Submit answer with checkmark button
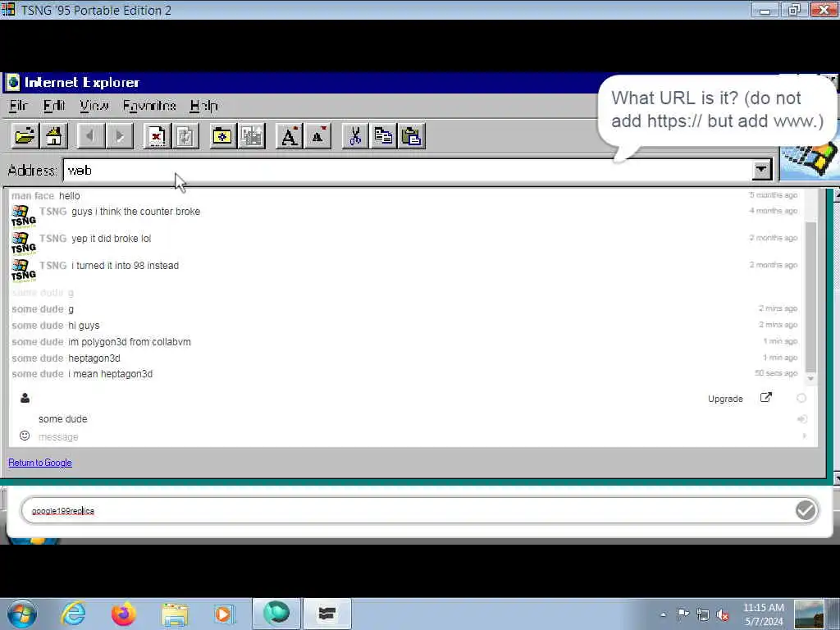Screen dimensions: 840x630 (806, 510)
